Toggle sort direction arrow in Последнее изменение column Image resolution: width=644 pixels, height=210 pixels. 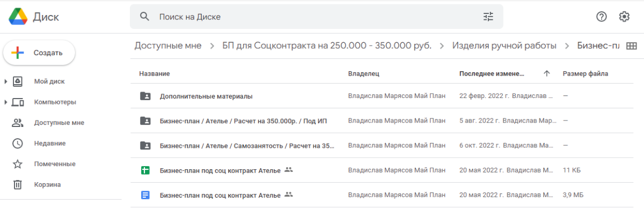pos(547,73)
